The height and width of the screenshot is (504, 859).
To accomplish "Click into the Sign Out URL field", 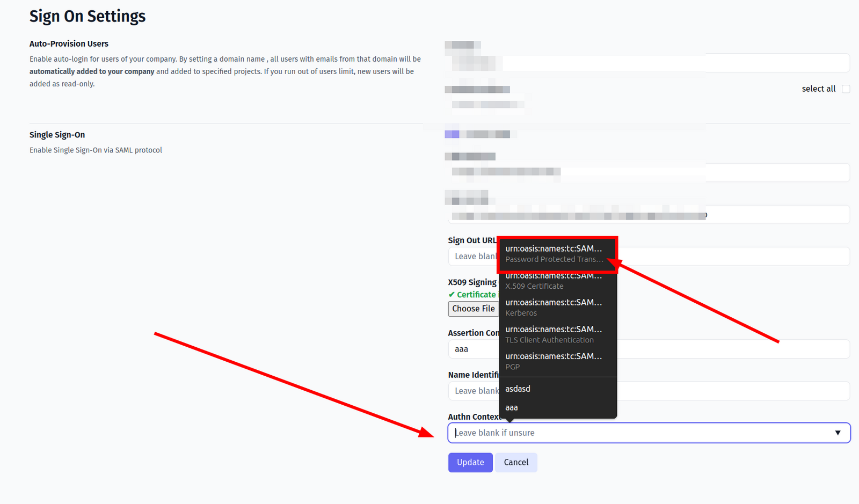I will click(730, 257).
